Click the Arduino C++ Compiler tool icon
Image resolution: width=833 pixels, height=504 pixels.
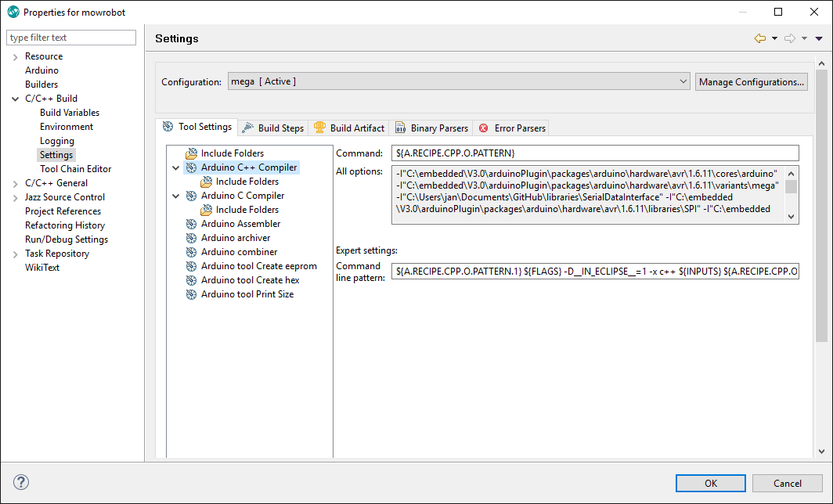(x=191, y=167)
